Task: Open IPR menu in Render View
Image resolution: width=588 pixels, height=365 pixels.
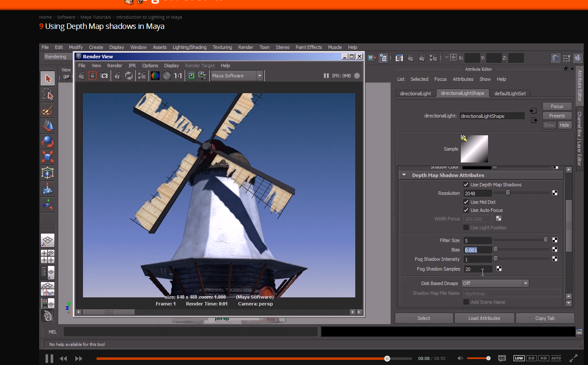Action: coord(132,66)
